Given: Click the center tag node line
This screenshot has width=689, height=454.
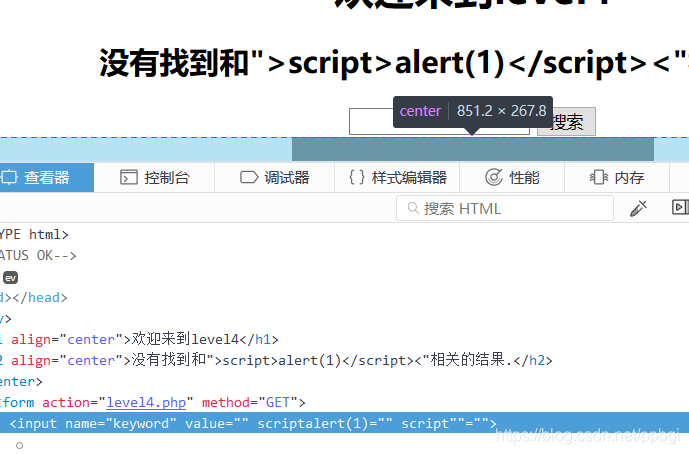Looking at the screenshot, I should click(21, 381).
